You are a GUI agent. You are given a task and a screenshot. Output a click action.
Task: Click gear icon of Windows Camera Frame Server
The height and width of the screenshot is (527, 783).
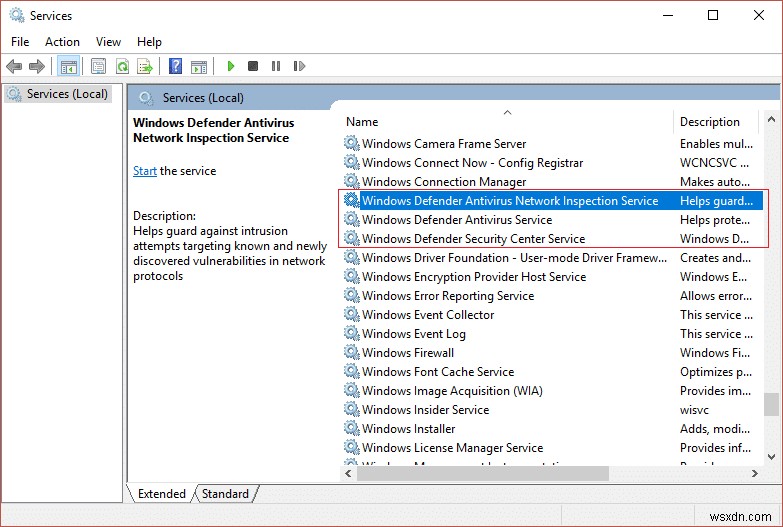pos(352,143)
